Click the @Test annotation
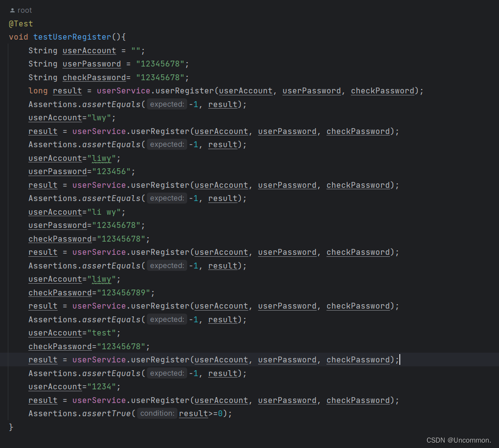This screenshot has height=448, width=499. pos(21,24)
